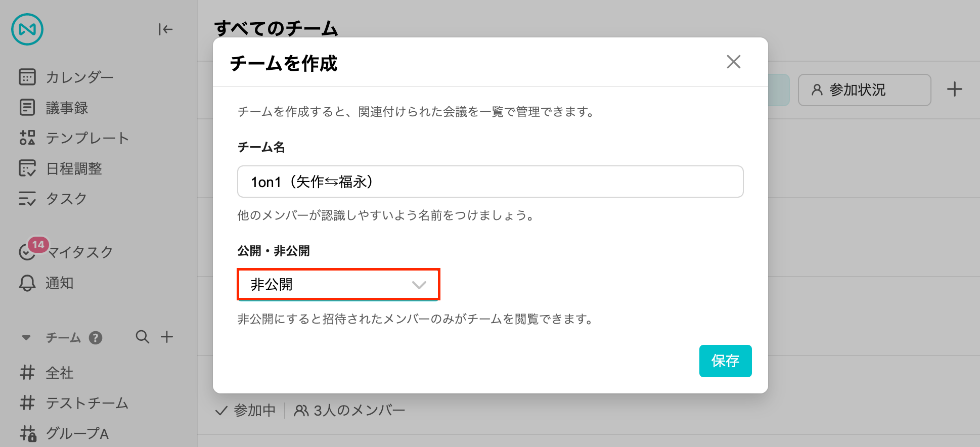The height and width of the screenshot is (447, 980).
Task: Open the カレンダー calendar icon
Action: click(27, 77)
